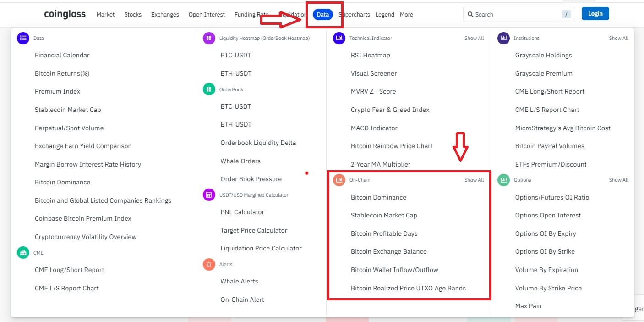Screen dimensions: 644x322
Task: Open Liquidation Price Calculator link
Action: pos(261,248)
